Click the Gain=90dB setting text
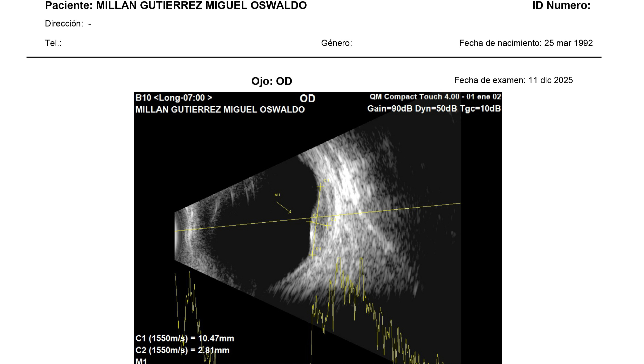Image resolution: width=644 pixels, height=364 pixels. pos(390,109)
